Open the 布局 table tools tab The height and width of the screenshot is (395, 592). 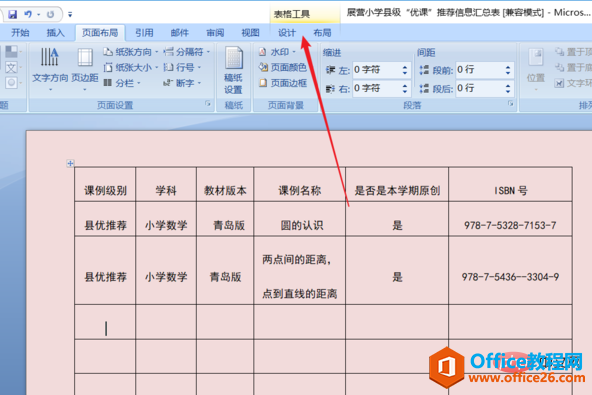click(322, 33)
